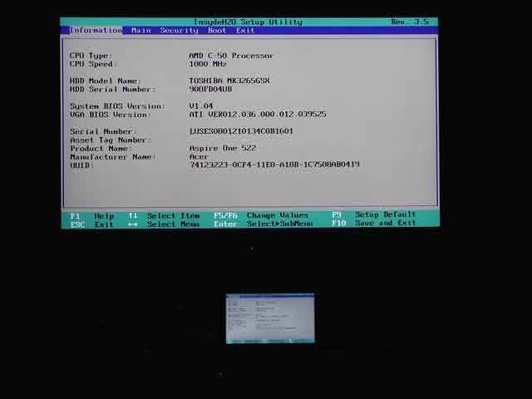Select the Manufacturer Name label
Screen dimensions: 532x399
pos(113,157)
